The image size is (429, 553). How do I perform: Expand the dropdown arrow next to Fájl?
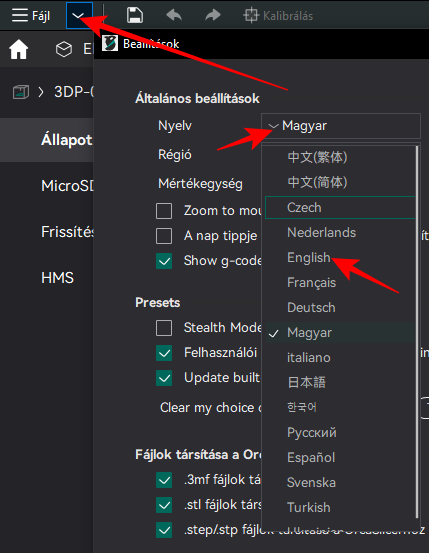pyautogui.click(x=79, y=16)
